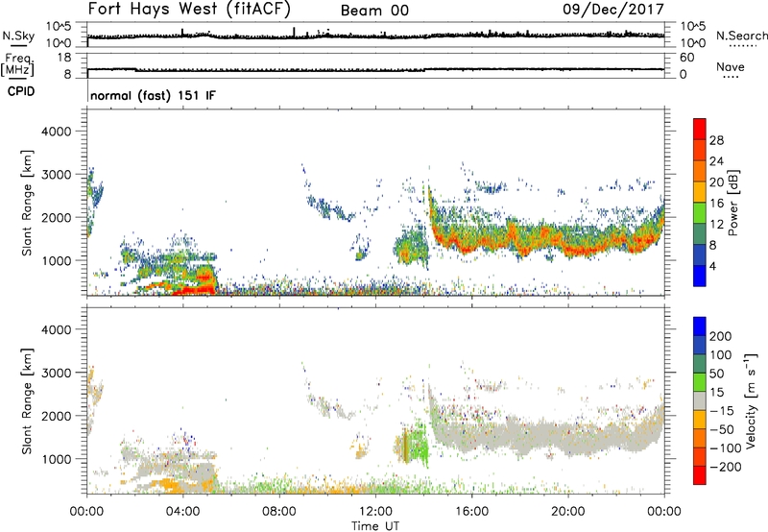The height and width of the screenshot is (532, 768).
Task: Click the gray band of the Velocity color bar
Action: click(700, 400)
